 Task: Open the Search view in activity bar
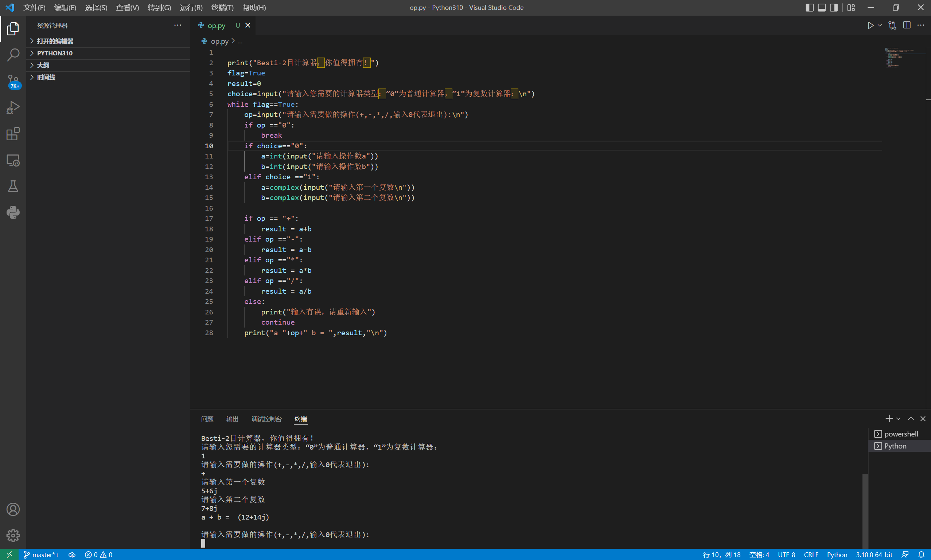pos(13,55)
